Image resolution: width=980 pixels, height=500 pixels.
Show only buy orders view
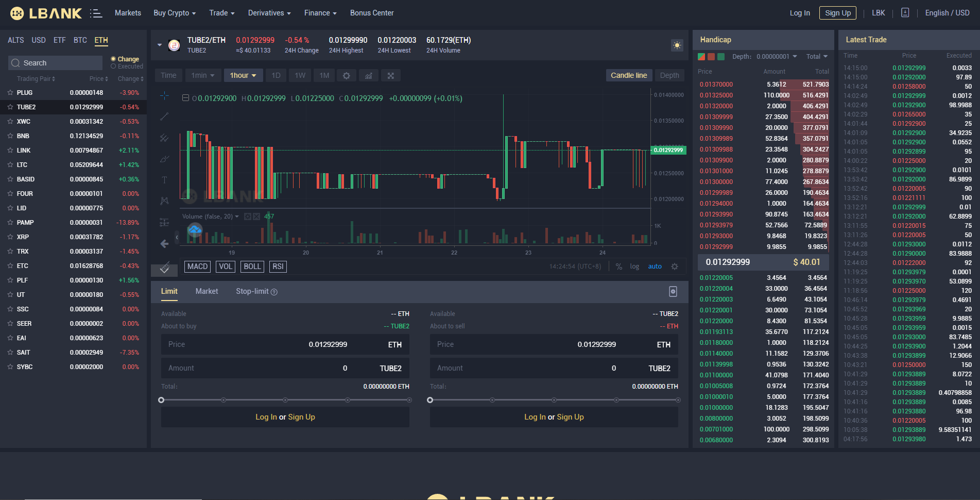721,57
